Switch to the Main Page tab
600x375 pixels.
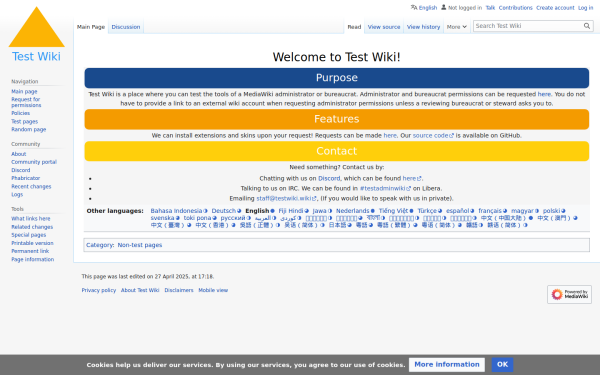pyautogui.click(x=91, y=27)
